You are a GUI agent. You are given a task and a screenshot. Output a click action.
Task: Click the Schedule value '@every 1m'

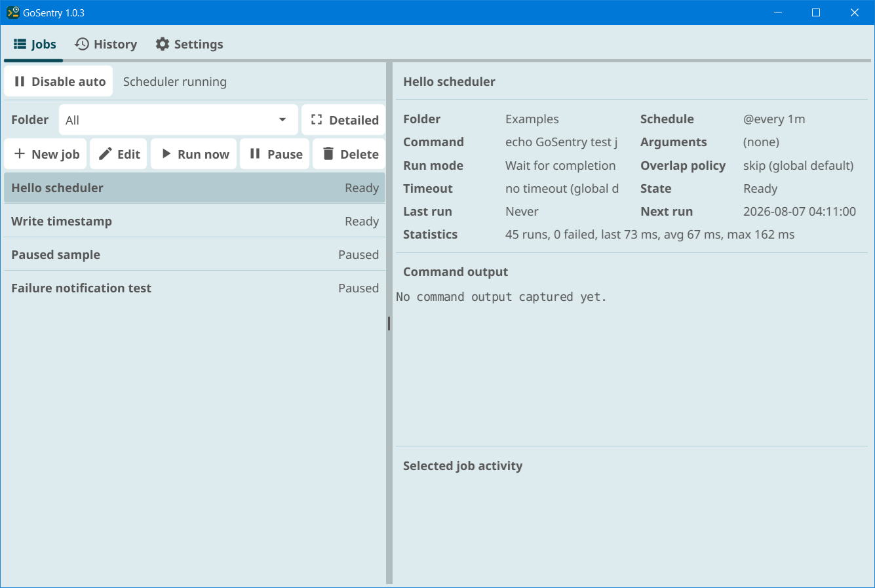tap(774, 119)
